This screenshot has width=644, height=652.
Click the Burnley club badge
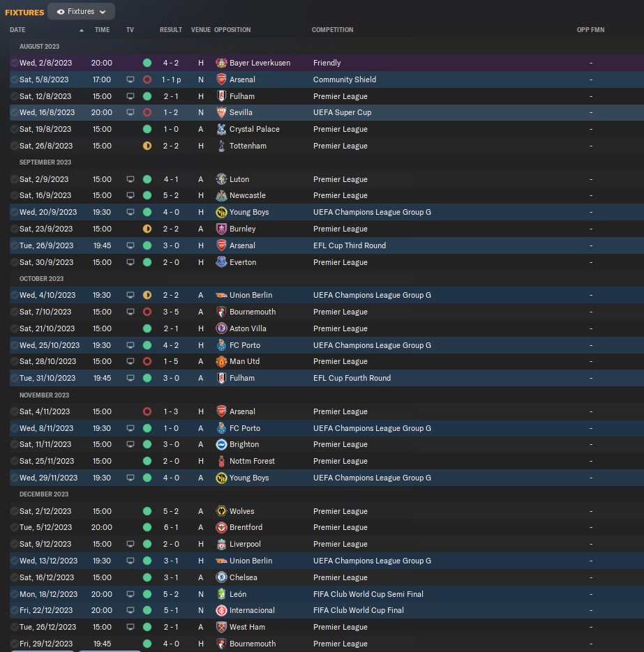click(221, 229)
